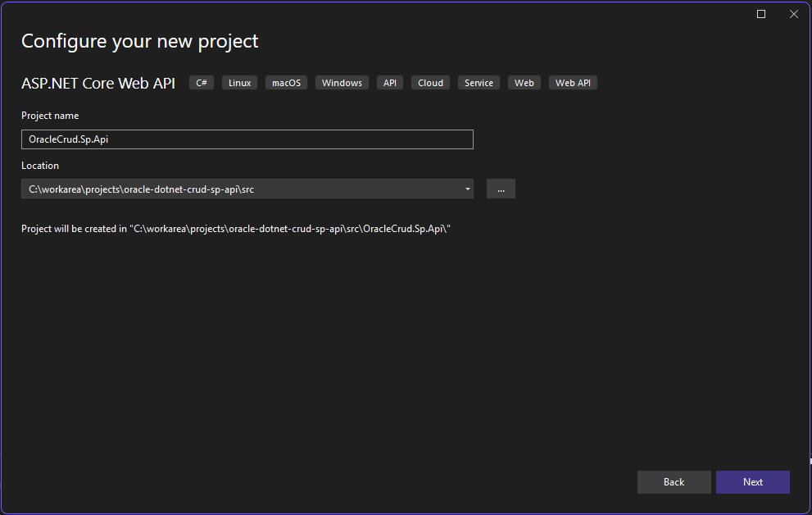The height and width of the screenshot is (515, 812).
Task: Select the Windows platform tag
Action: coord(342,83)
